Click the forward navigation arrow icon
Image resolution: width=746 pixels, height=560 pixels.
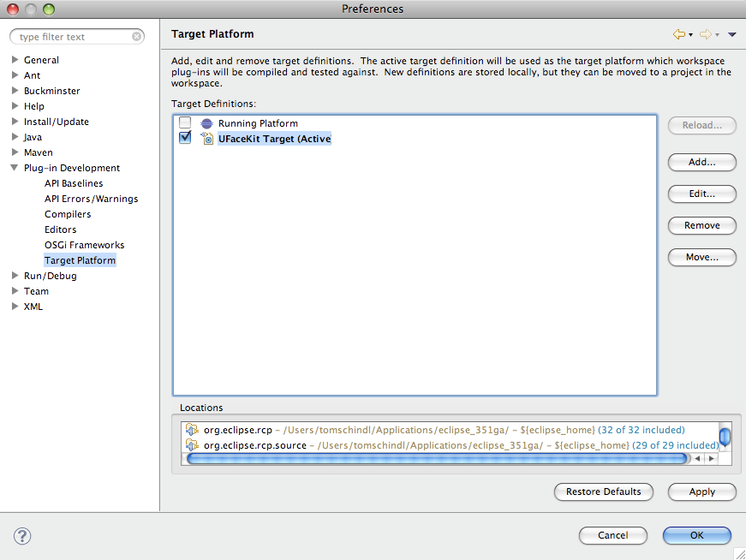click(706, 34)
